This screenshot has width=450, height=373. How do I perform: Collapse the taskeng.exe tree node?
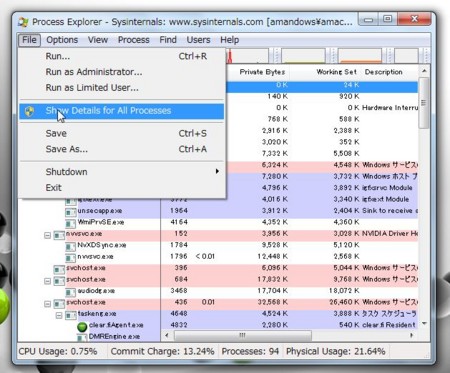(59, 315)
